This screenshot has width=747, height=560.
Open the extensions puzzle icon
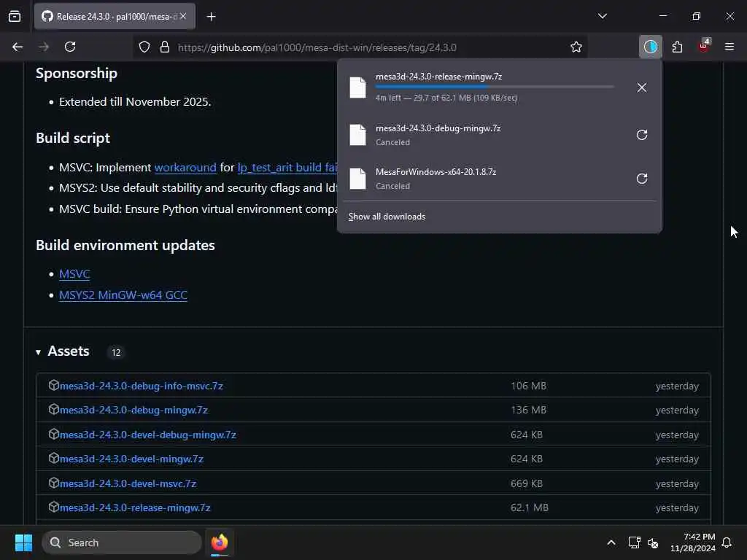[x=677, y=47]
